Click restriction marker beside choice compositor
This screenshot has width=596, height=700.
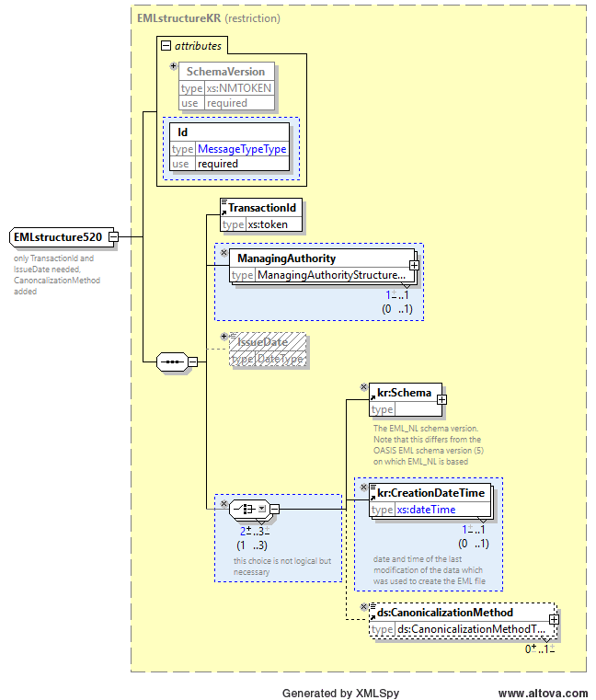[223, 503]
